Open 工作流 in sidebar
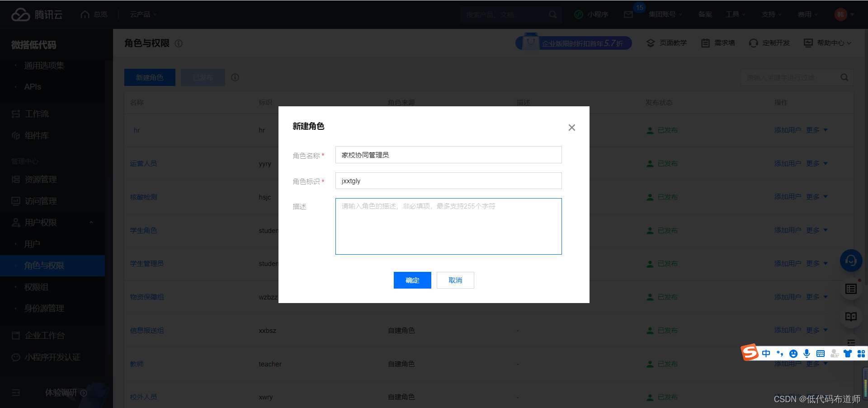This screenshot has height=408, width=868. click(x=37, y=114)
